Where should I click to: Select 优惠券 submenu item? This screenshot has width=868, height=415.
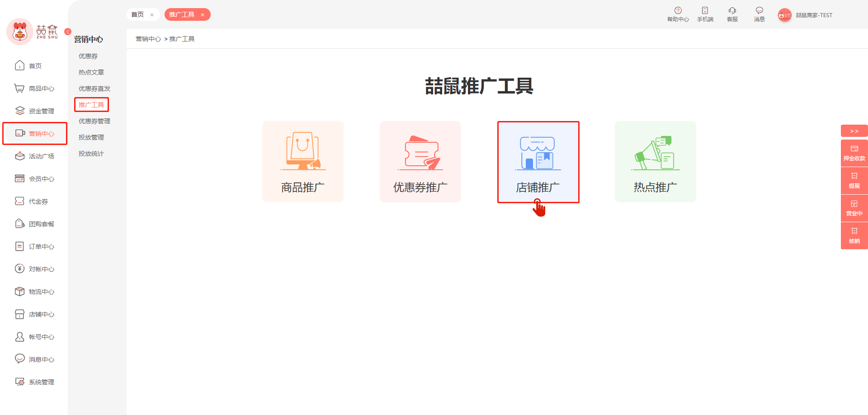[88, 56]
